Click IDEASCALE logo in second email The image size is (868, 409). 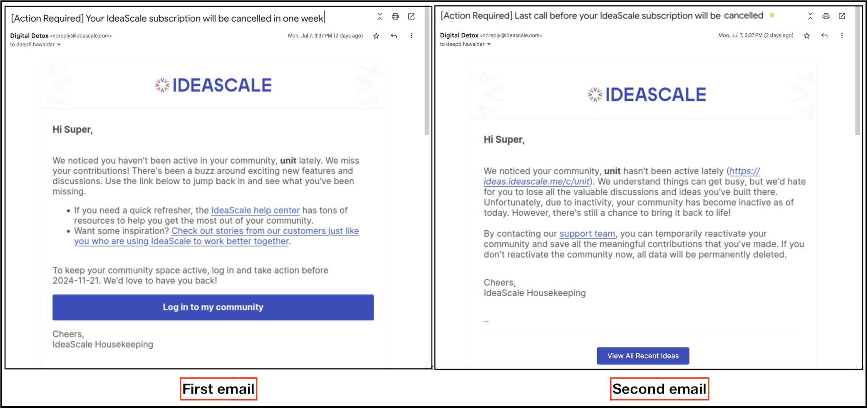pos(647,94)
